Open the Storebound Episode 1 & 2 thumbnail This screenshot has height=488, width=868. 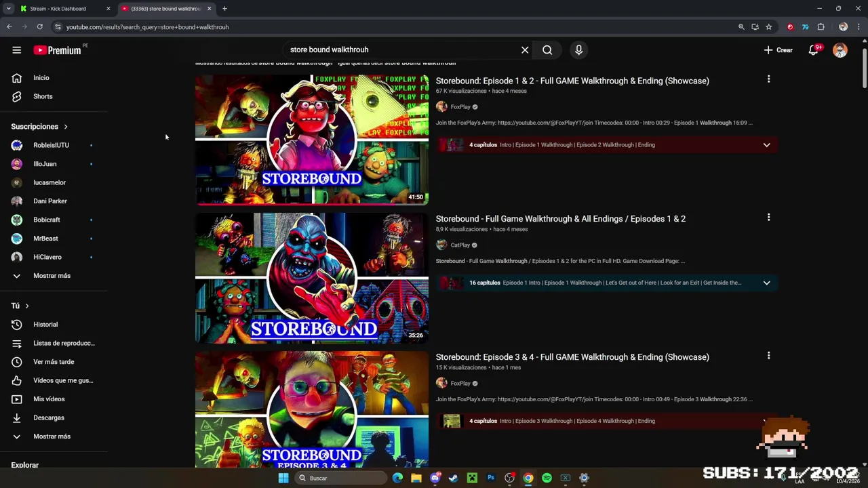tap(312, 139)
